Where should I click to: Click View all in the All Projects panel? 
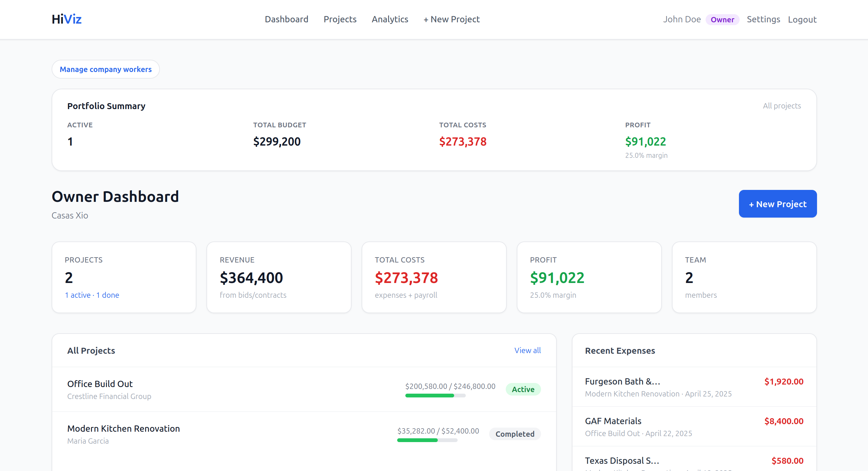click(x=527, y=350)
